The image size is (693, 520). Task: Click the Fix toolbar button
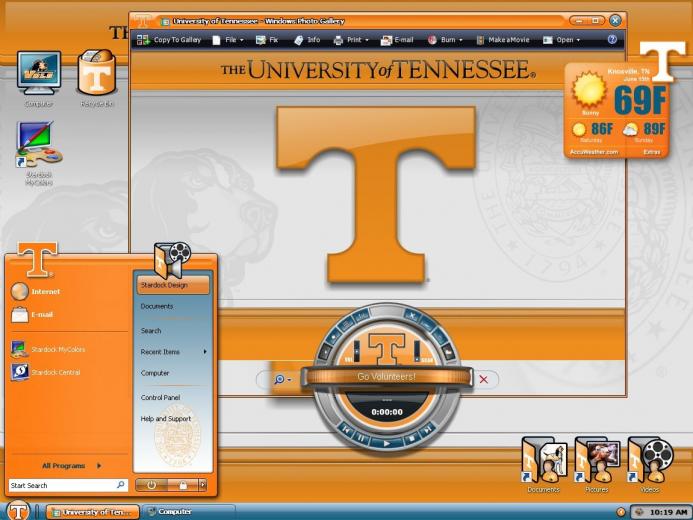[267, 40]
